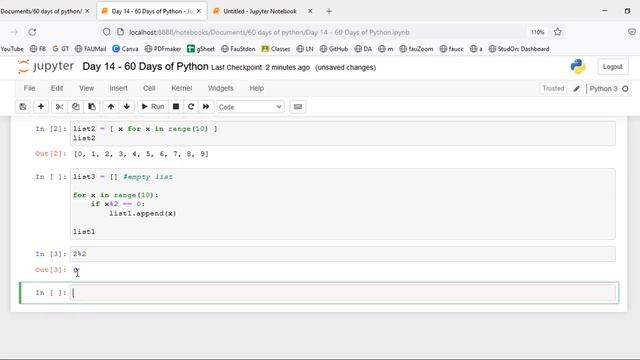Open FAUMail bookmark
This screenshot has height=360, width=640.
90,49
